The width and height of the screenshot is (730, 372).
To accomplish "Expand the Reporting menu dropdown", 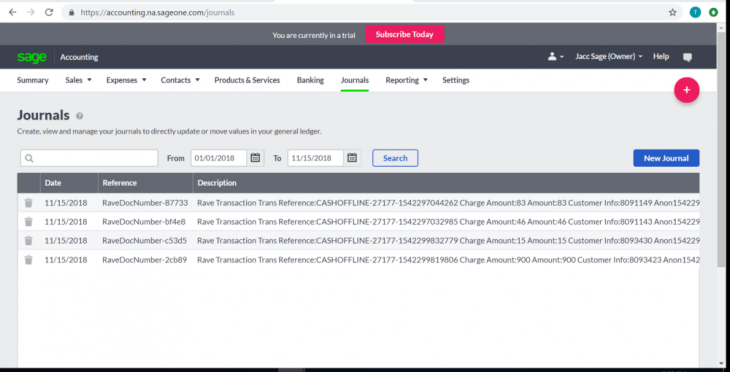I will pyautogui.click(x=406, y=80).
